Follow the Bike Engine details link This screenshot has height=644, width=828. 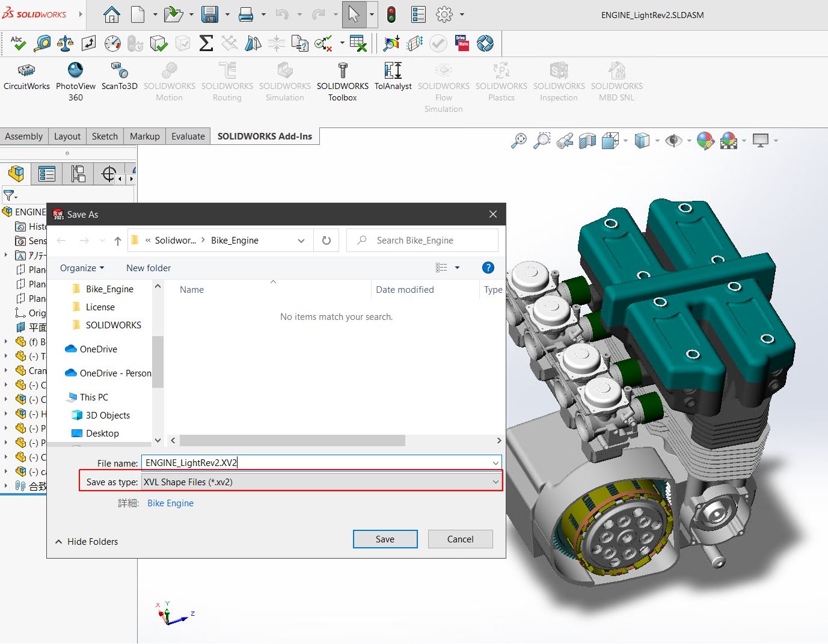point(170,503)
